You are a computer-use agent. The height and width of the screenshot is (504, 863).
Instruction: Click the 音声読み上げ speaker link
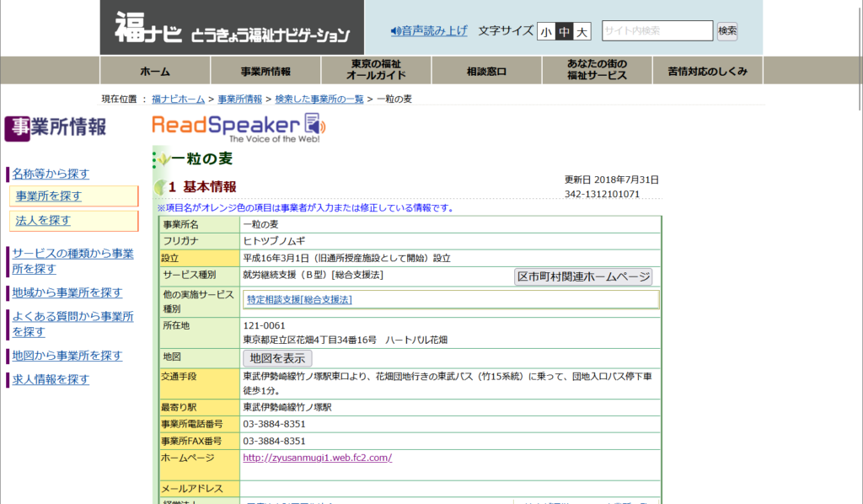[x=429, y=31]
